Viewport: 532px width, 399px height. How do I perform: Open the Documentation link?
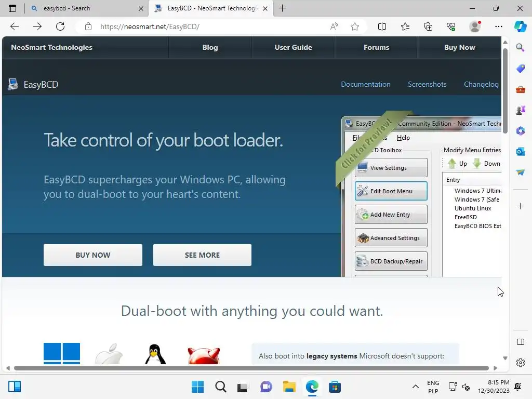(365, 84)
